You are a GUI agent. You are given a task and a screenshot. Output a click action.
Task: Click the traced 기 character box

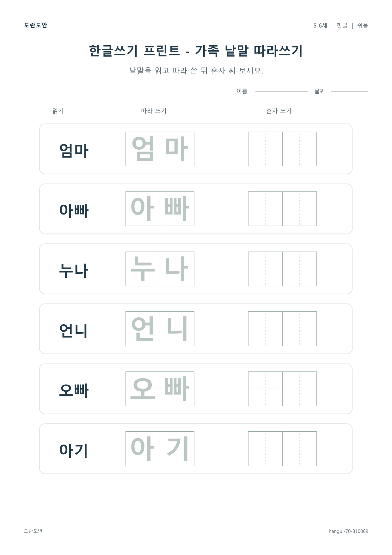(x=177, y=449)
